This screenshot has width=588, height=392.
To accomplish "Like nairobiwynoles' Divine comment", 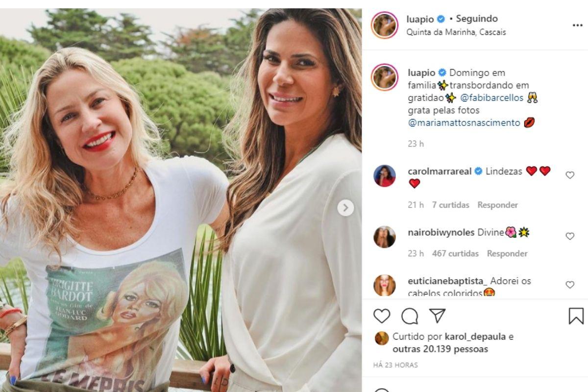I will click(570, 236).
